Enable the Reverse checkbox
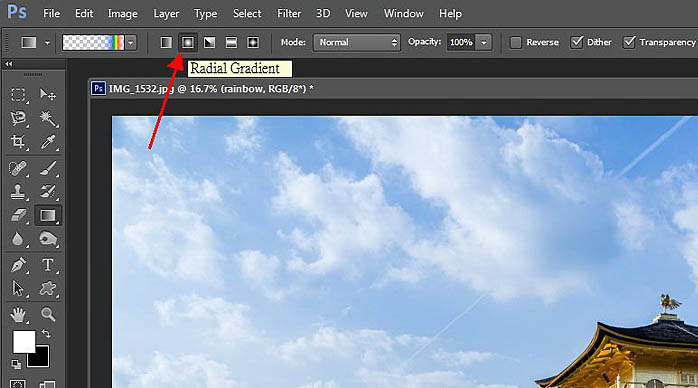Viewport: 698px width, 388px height. tap(515, 42)
